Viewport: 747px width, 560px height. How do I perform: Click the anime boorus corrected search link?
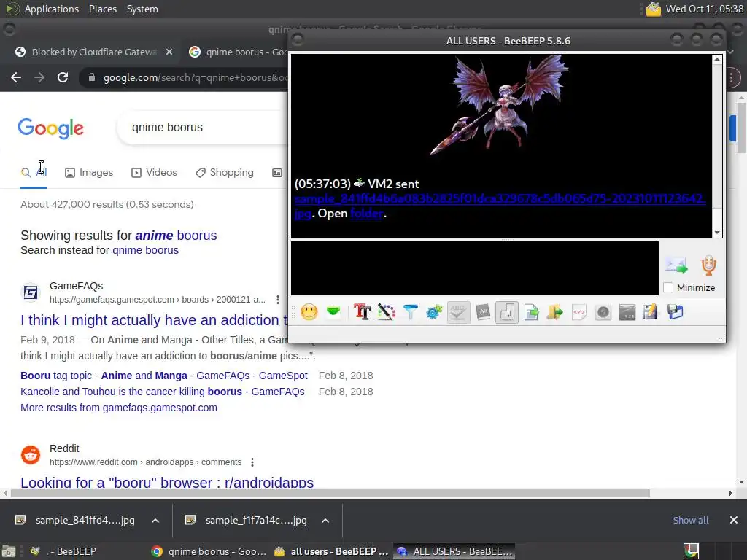pyautogui.click(x=176, y=236)
